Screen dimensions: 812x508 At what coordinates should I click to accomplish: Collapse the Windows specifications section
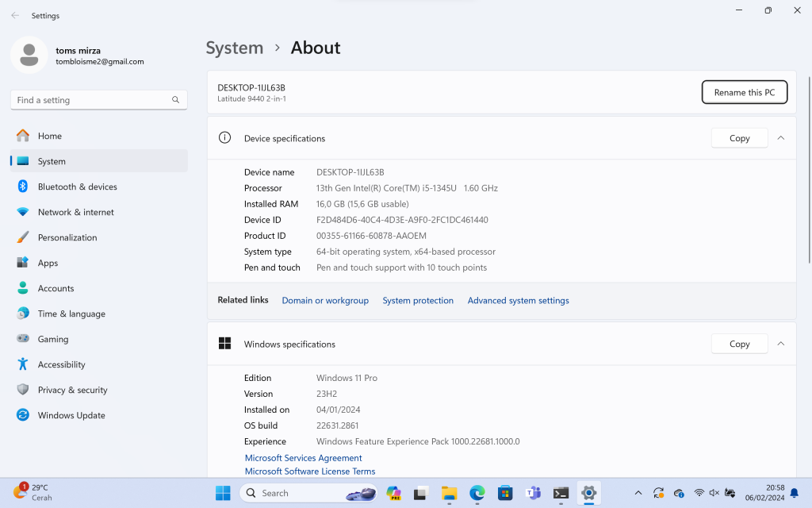point(781,344)
